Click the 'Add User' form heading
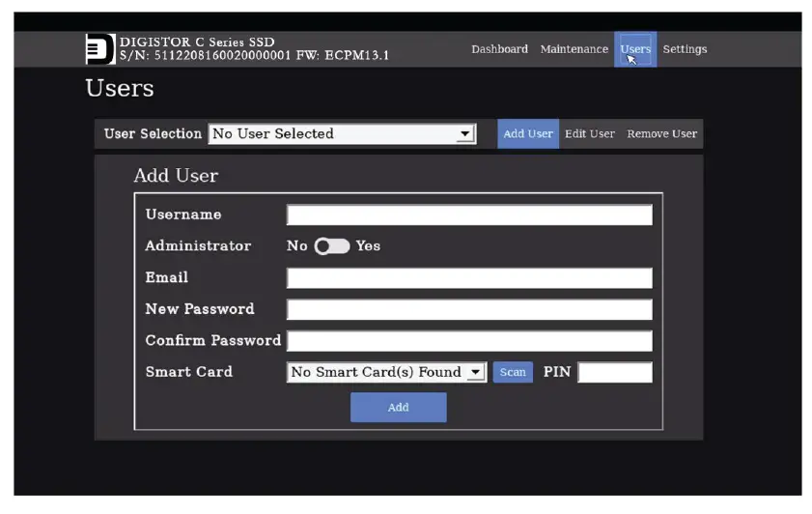The image size is (812, 514). click(x=176, y=176)
